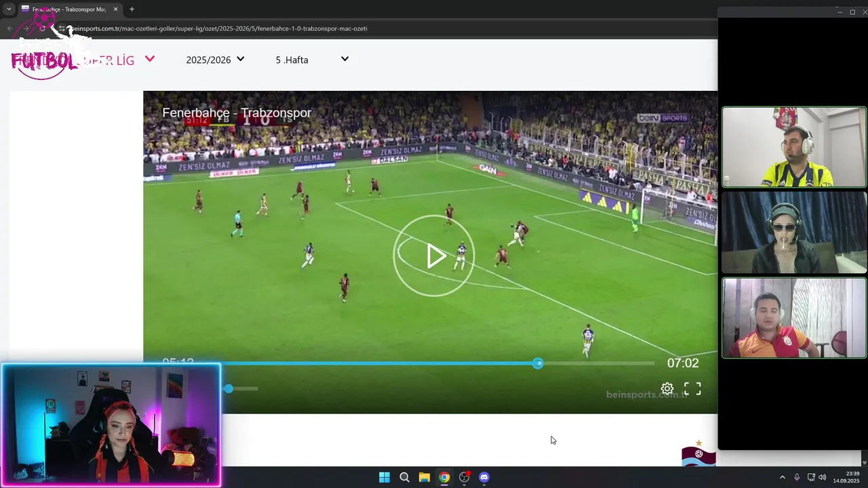
Task: Enter fullscreen mode in video player
Action: click(692, 389)
